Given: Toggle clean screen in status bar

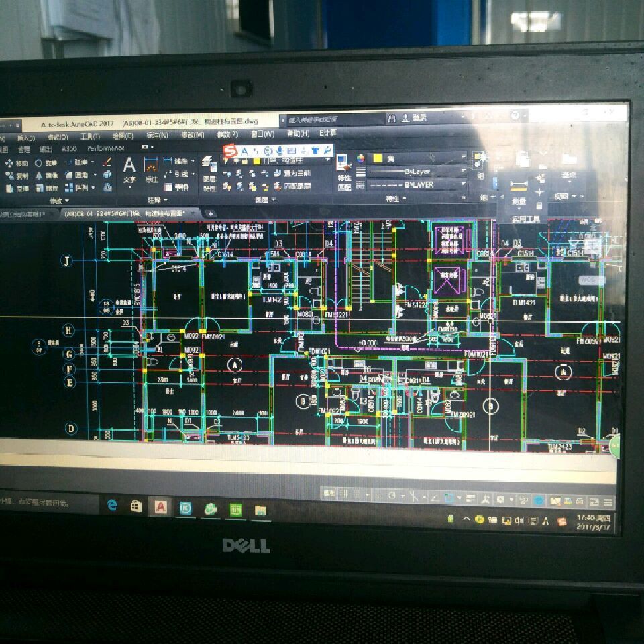Looking at the screenshot, I should click(594, 502).
